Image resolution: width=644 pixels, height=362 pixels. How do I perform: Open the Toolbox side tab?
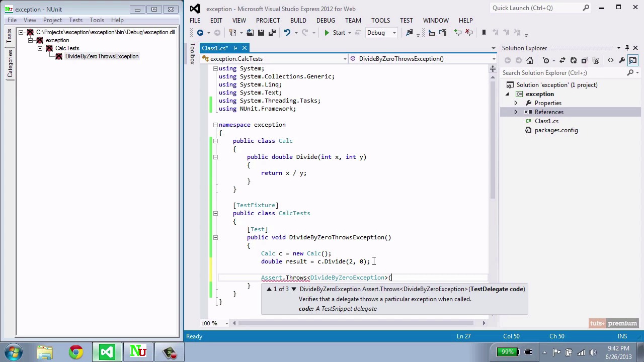point(192,53)
